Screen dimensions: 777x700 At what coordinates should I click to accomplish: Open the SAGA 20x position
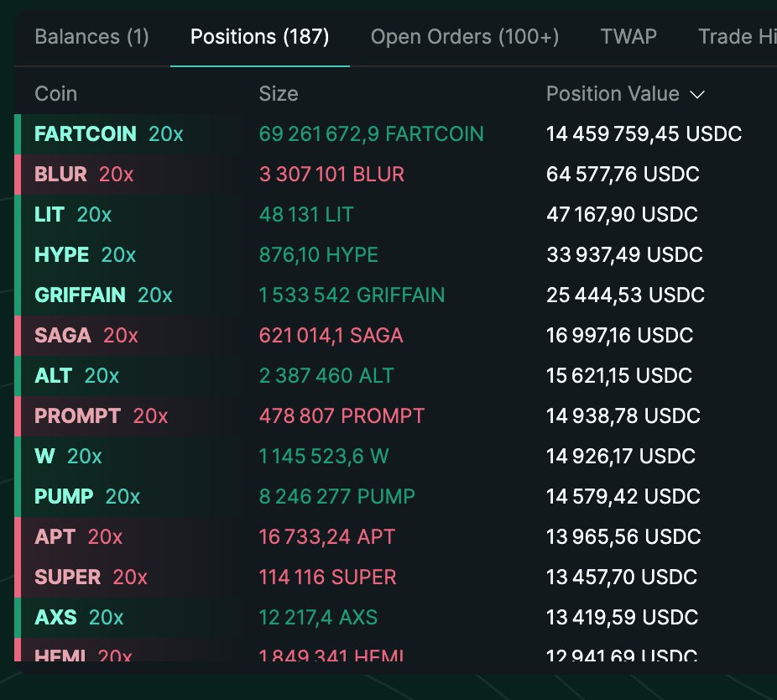tap(86, 335)
